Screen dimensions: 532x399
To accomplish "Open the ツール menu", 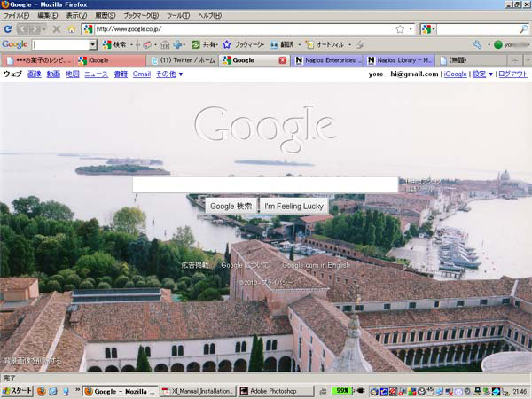I will point(178,16).
